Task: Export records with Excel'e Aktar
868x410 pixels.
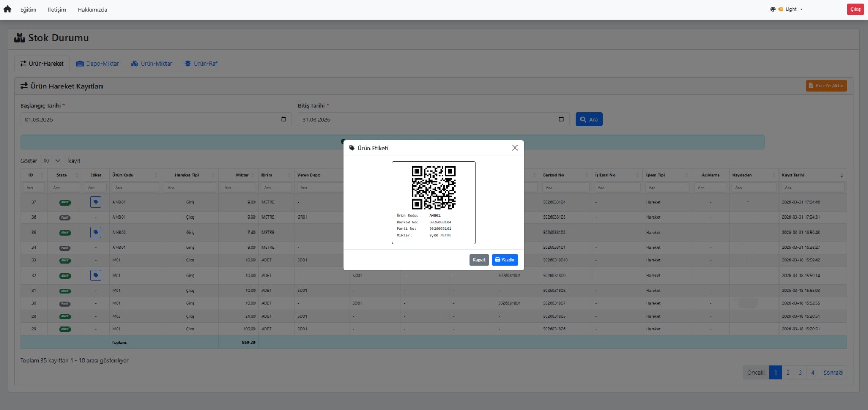Action: pyautogui.click(x=826, y=86)
